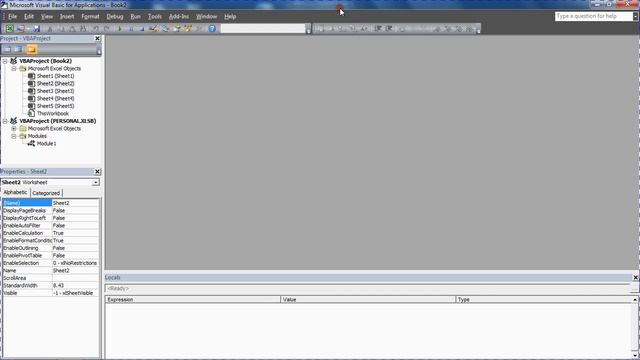The height and width of the screenshot is (360, 640).
Task: Close the Locals window
Action: click(636, 278)
